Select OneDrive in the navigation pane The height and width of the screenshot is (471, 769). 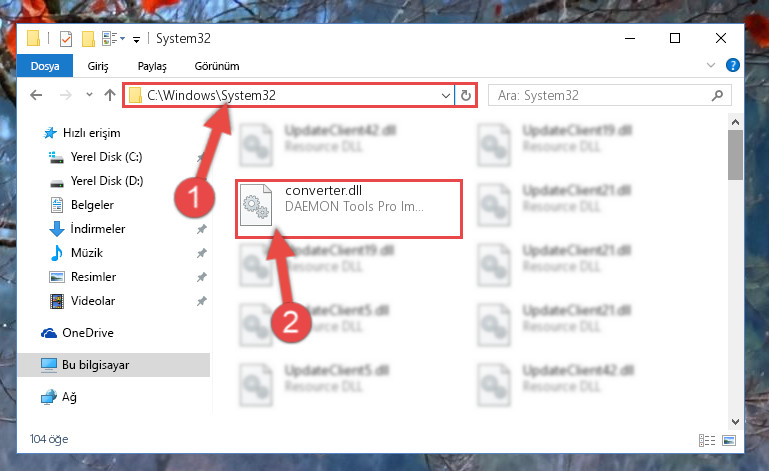pyautogui.click(x=88, y=333)
